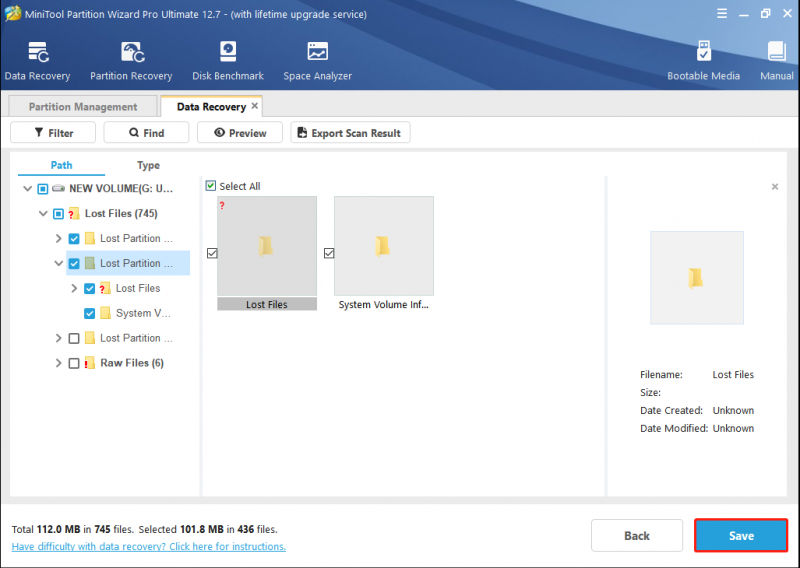Switch to the Type view tab
The height and width of the screenshot is (568, 800).
(x=148, y=165)
